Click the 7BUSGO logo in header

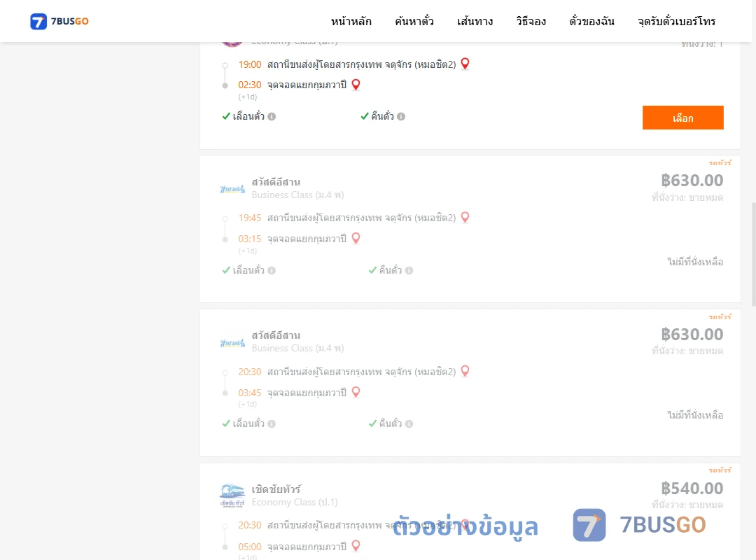(59, 21)
